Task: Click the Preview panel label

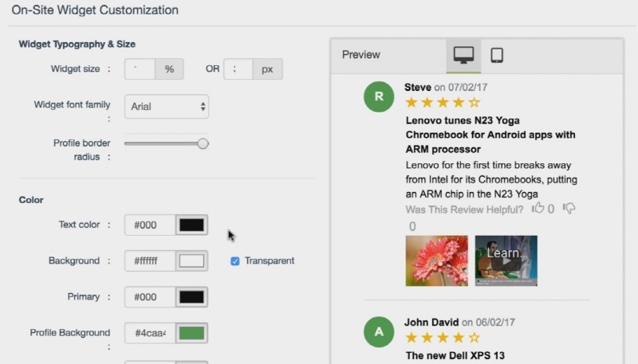Action: tap(361, 55)
